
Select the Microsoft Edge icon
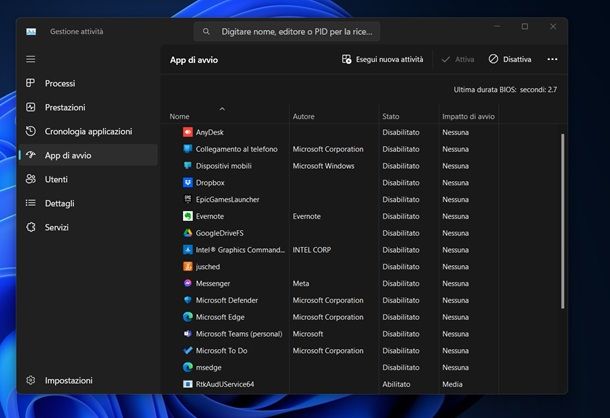[x=188, y=317]
